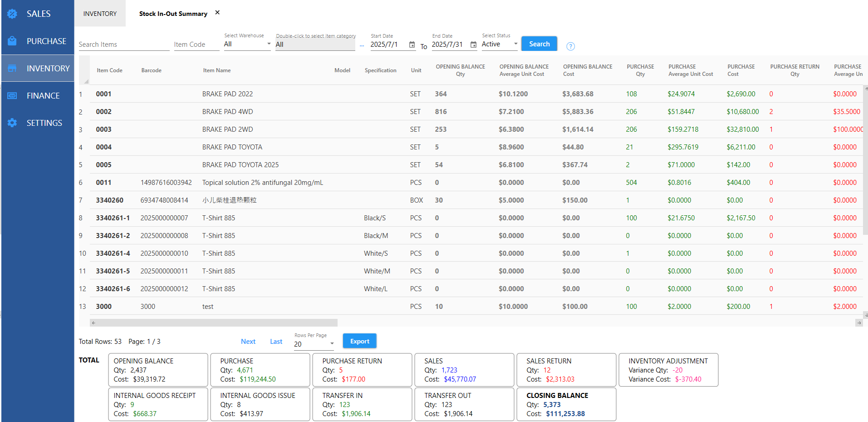Open item category selector ellipsis
Screen dimensions: 868x422
[x=362, y=45]
